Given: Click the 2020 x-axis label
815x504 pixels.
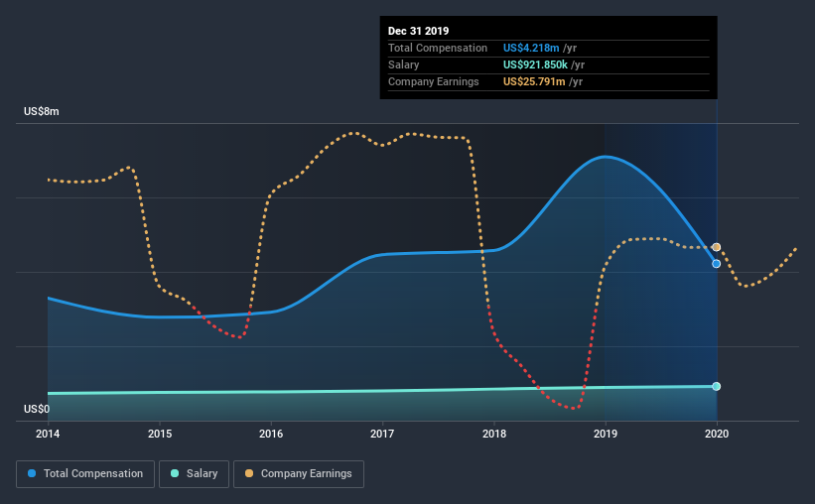Looking at the screenshot, I should pyautogui.click(x=717, y=434).
